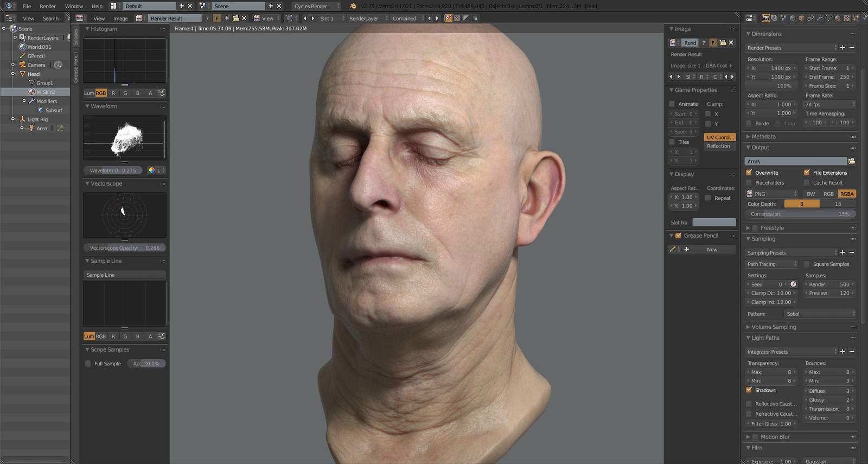Enable the Cache Result checkbox

click(807, 183)
